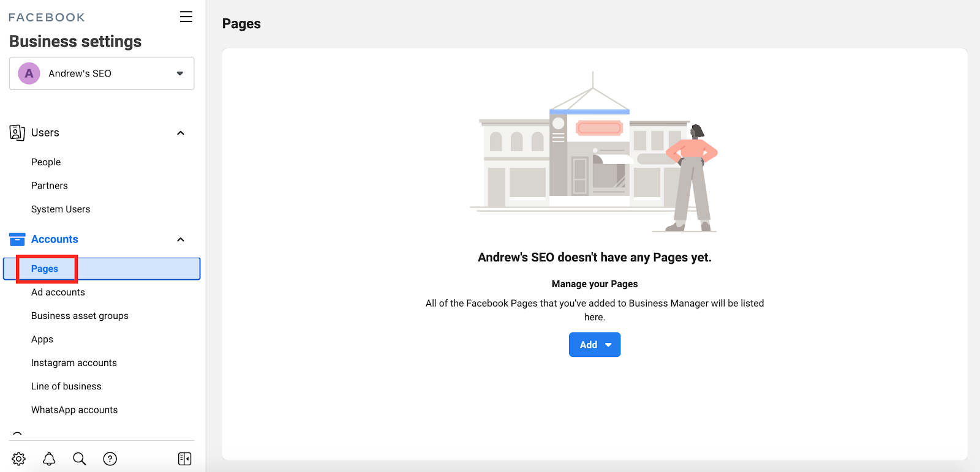Go to System Users
This screenshot has height=472, width=980.
pos(61,209)
